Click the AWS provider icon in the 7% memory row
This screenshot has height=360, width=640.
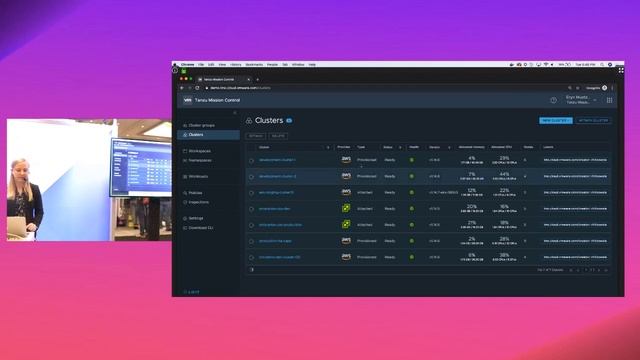click(346, 176)
